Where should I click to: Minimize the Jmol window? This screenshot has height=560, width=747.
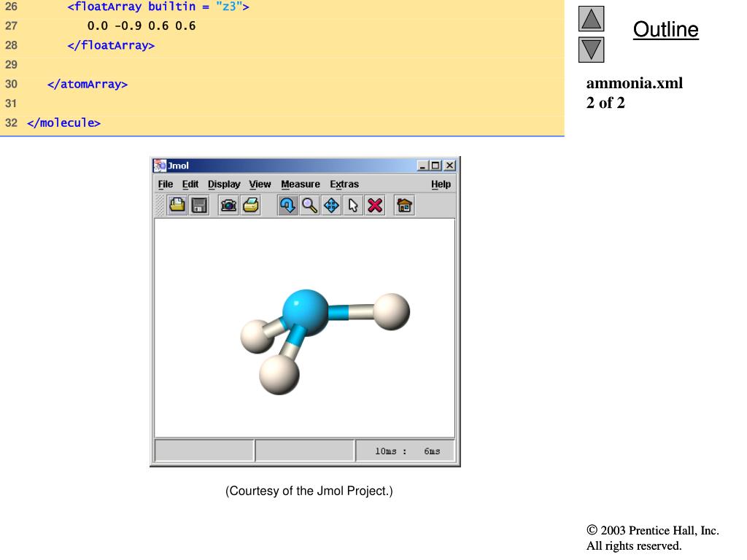(422, 166)
